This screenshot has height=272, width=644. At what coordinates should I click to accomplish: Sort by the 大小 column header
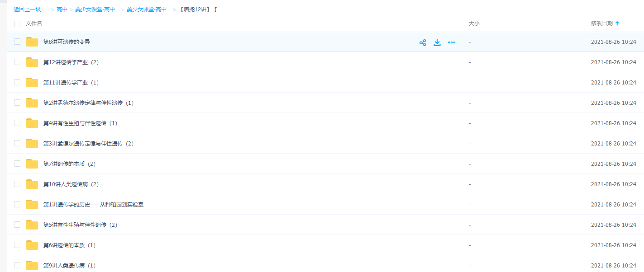[474, 23]
